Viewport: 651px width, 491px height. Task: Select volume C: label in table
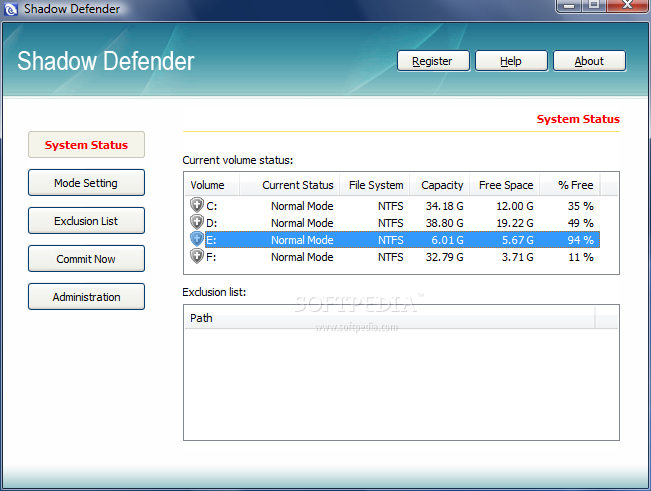click(x=211, y=206)
